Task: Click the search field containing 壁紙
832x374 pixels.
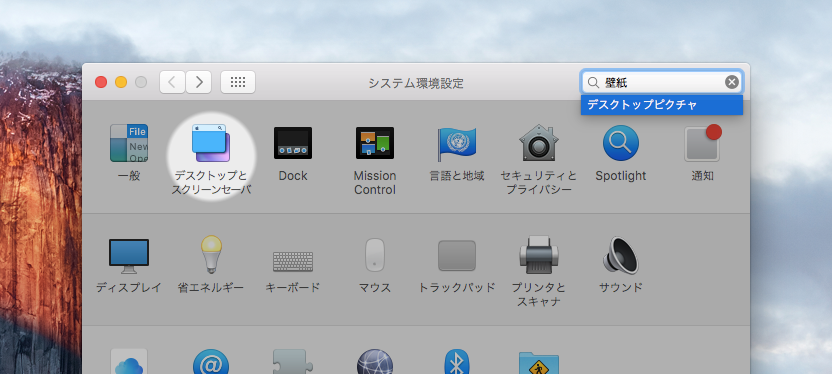Action: pos(662,82)
